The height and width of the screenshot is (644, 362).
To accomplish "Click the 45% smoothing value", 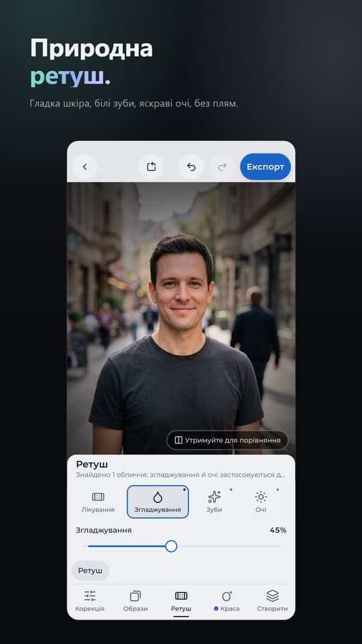I will click(x=278, y=530).
